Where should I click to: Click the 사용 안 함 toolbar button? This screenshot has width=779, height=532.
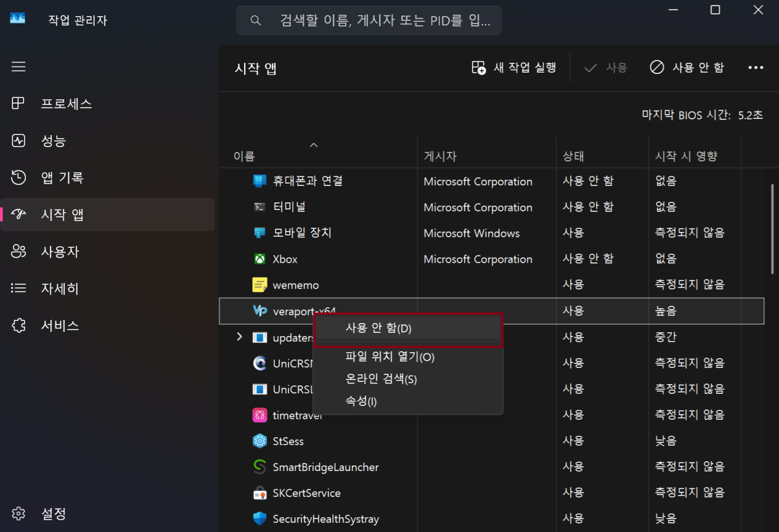coord(687,67)
